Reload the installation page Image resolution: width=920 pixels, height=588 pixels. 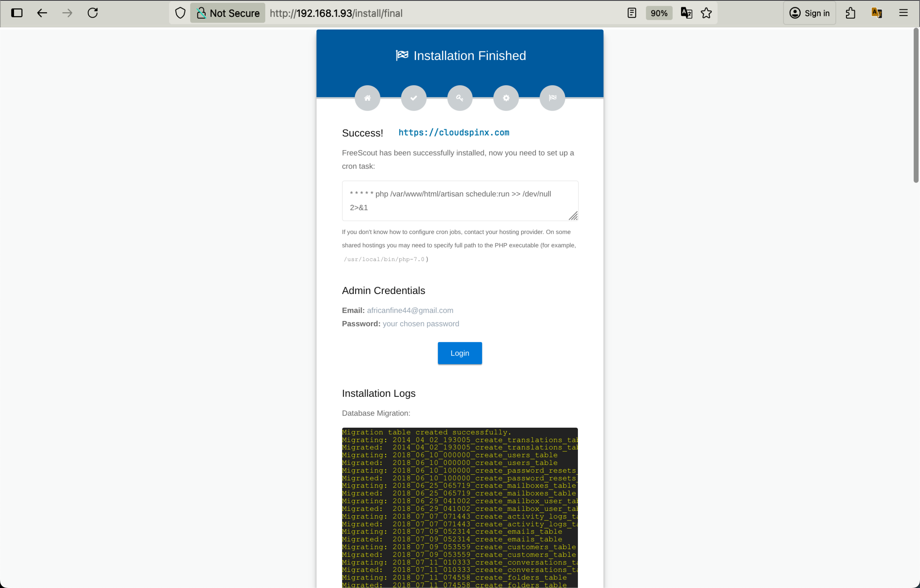click(x=92, y=13)
